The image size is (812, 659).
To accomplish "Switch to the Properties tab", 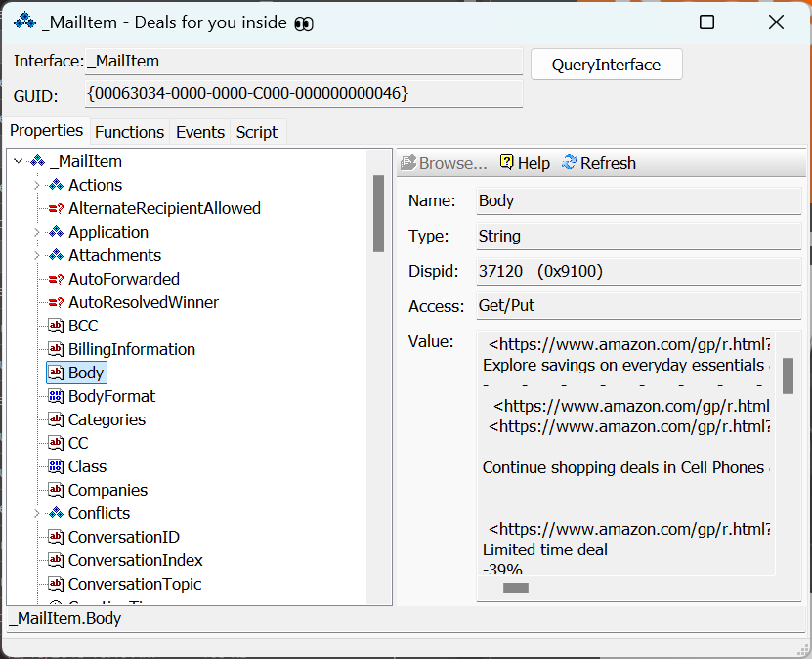I will tap(47, 131).
